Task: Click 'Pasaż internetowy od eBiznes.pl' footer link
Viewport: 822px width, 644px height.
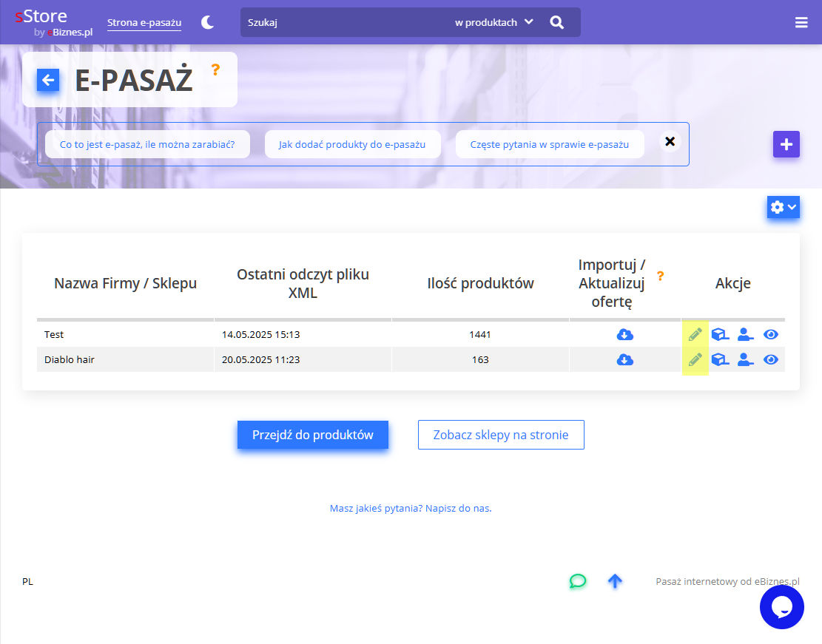Action: click(727, 582)
